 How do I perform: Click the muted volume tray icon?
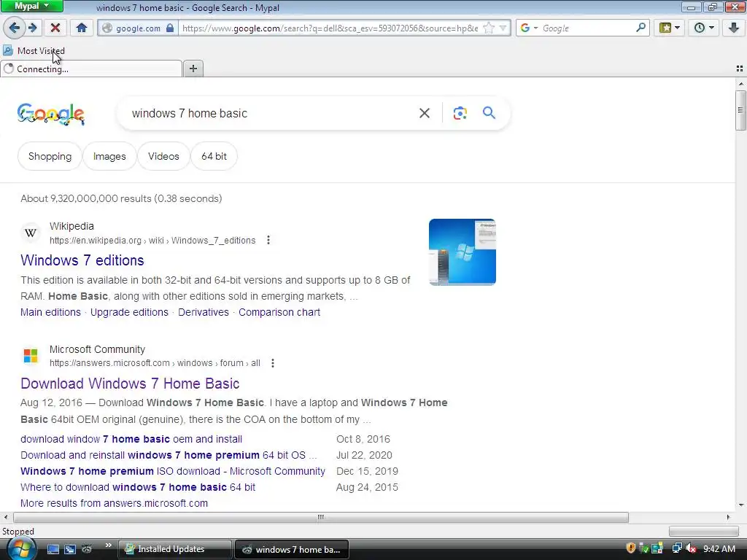tap(691, 548)
